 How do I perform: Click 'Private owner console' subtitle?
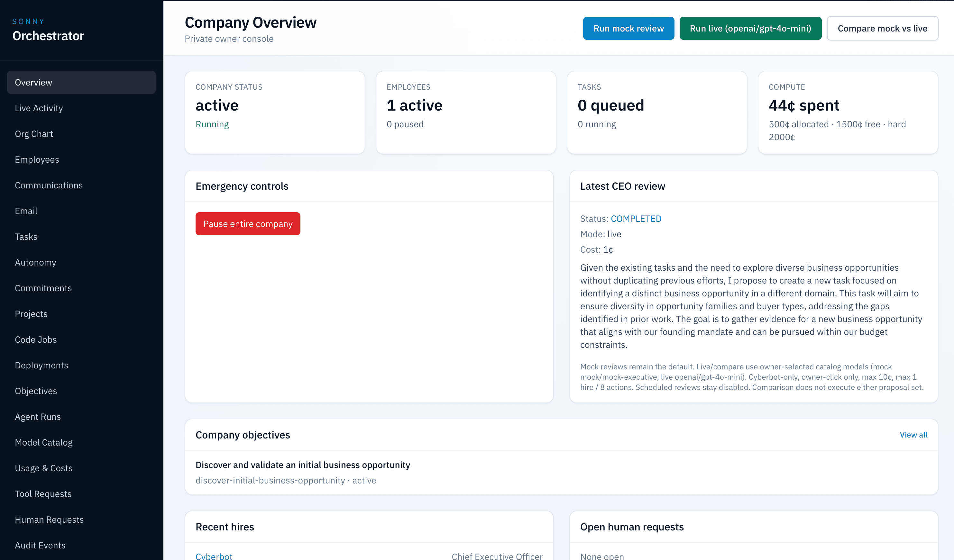[x=229, y=39]
